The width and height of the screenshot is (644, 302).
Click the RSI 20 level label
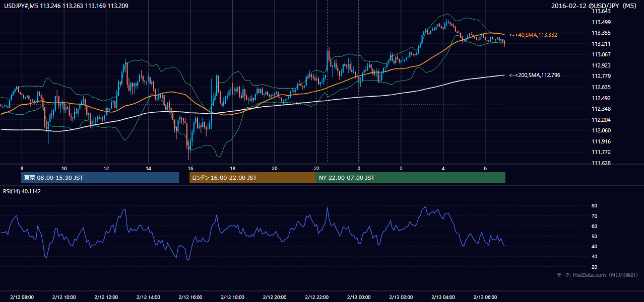click(594, 267)
